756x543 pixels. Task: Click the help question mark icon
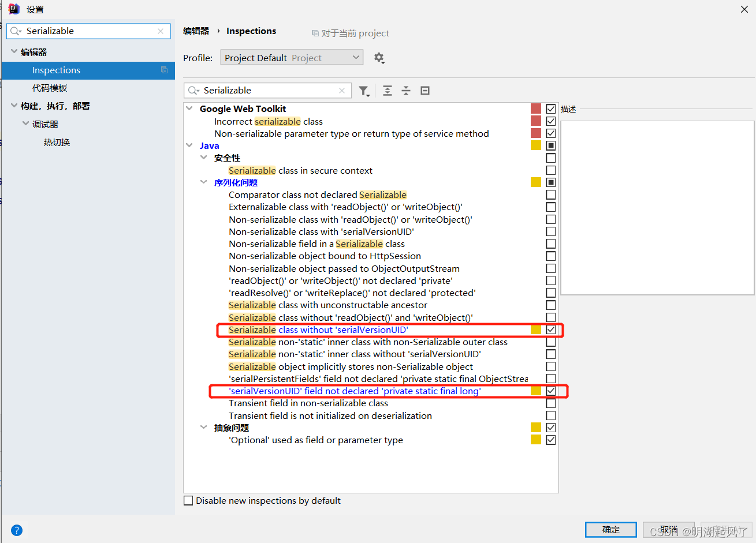click(17, 530)
